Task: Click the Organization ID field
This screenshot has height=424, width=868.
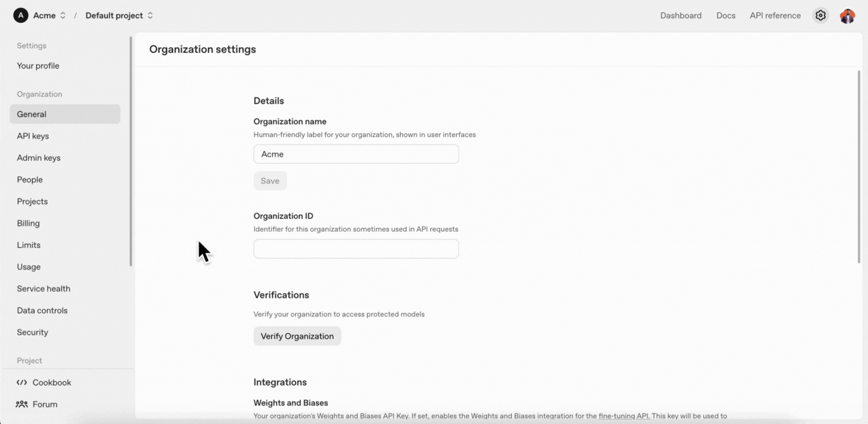Action: click(x=356, y=249)
